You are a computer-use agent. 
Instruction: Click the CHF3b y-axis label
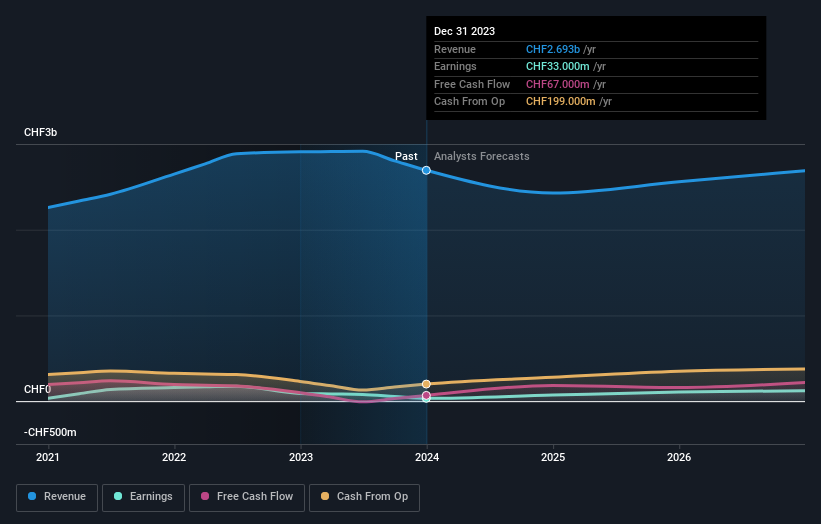point(40,132)
